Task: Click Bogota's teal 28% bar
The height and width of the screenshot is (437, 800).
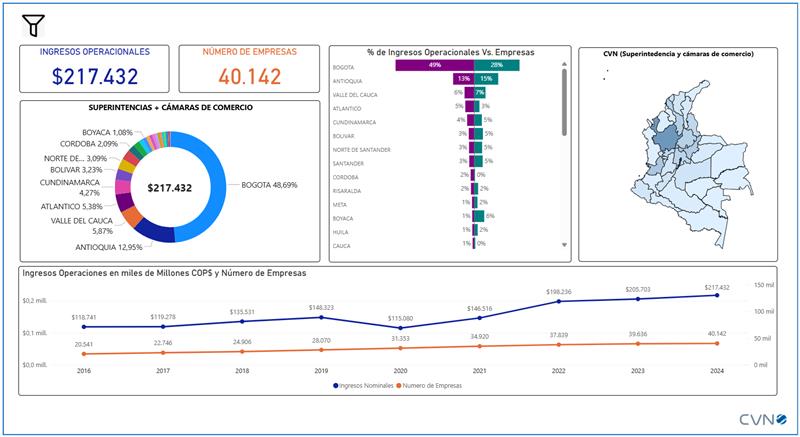Action: click(x=495, y=65)
